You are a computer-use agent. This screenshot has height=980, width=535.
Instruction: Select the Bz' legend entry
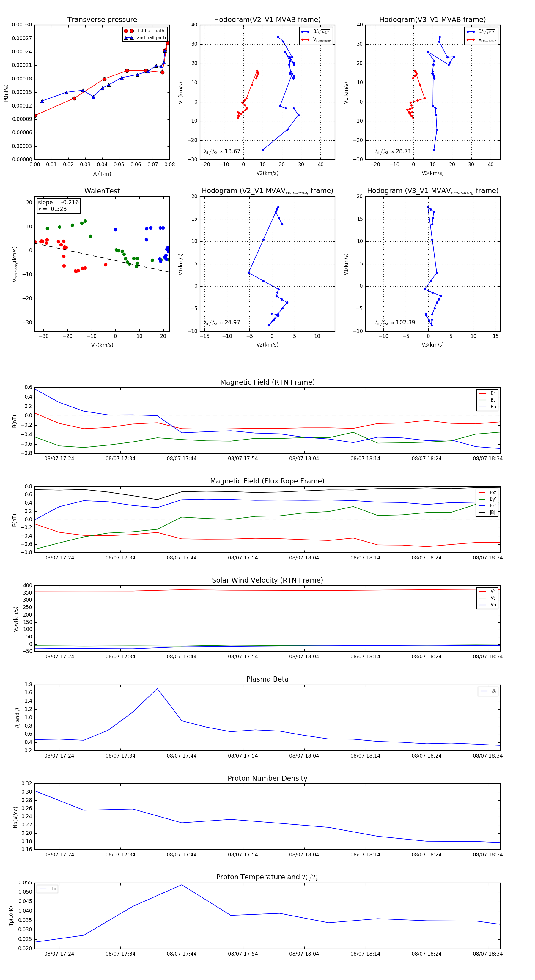pyautogui.click(x=487, y=506)
